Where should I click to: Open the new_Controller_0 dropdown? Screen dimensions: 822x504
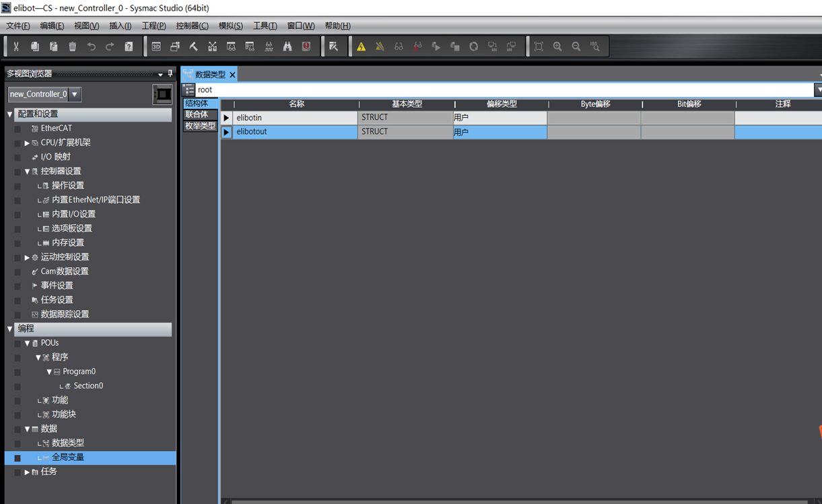75,94
